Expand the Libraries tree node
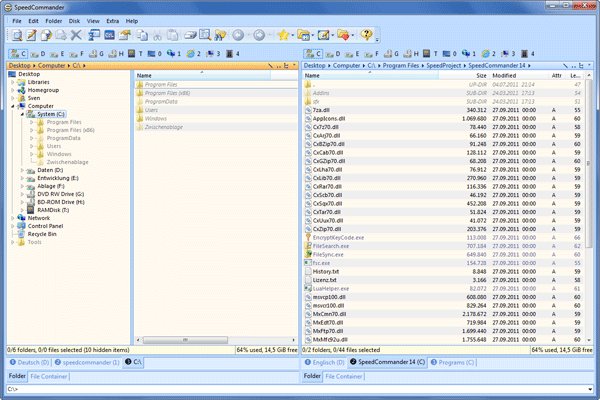Image resolution: width=600 pixels, height=400 pixels. [x=13, y=82]
